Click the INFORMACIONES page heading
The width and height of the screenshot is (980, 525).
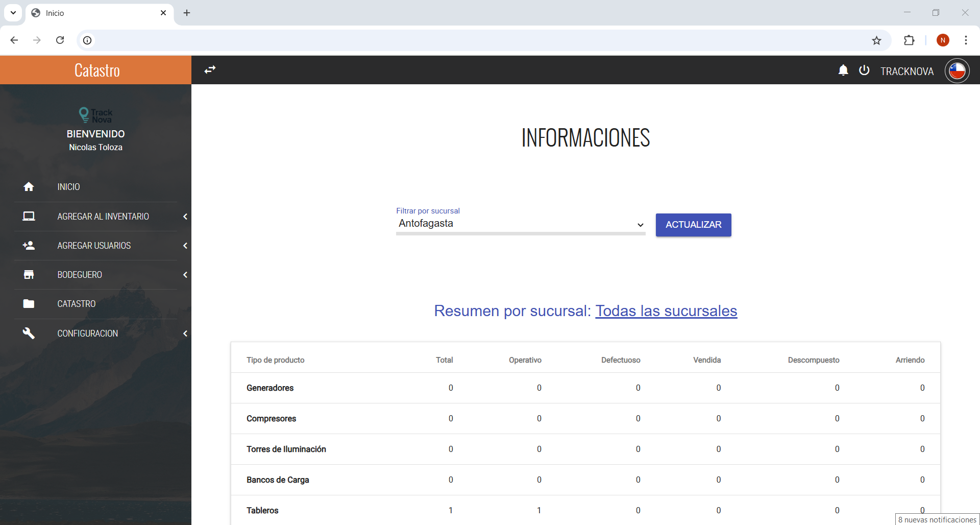tap(585, 138)
